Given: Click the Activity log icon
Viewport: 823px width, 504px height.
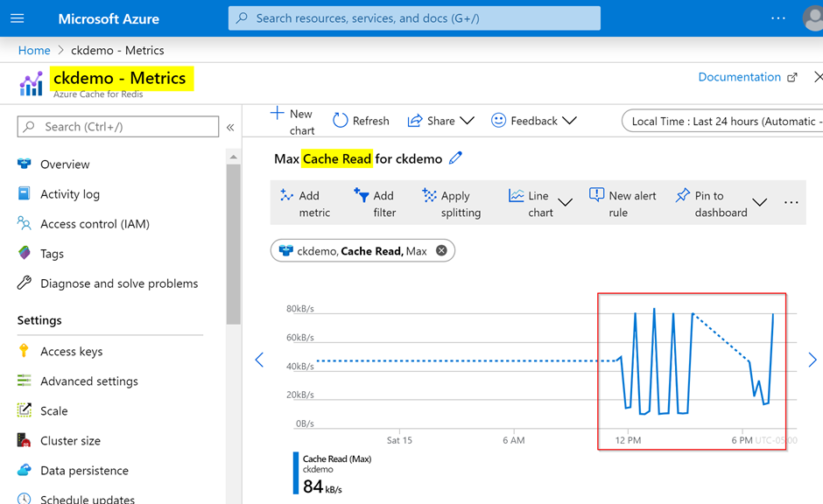Looking at the screenshot, I should [25, 193].
